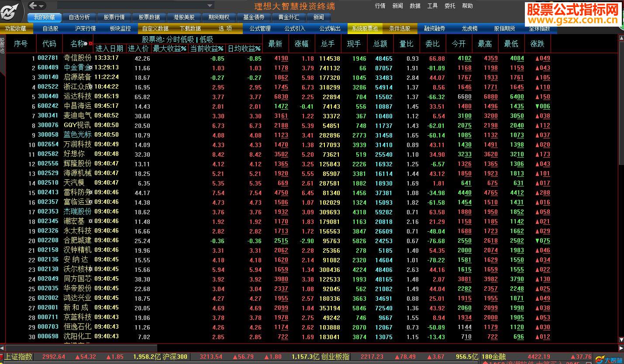The image size is (624, 364).
Task: Expand the top search box dropdown arrow
Action: (x=210, y=6)
